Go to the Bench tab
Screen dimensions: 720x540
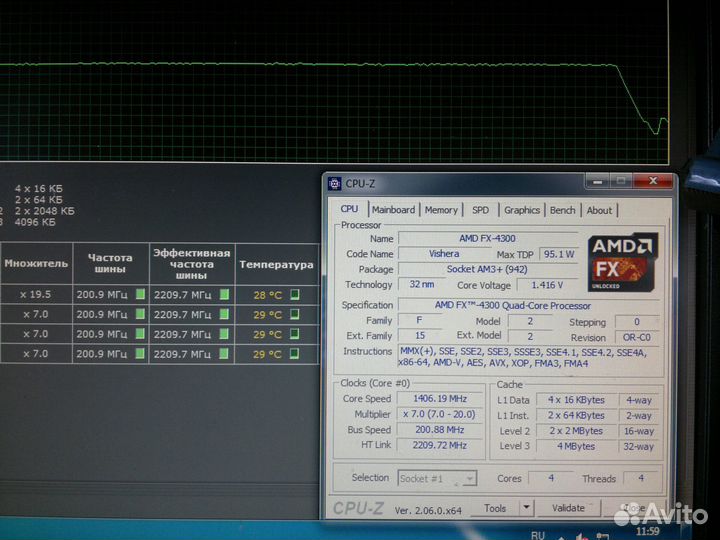click(562, 210)
